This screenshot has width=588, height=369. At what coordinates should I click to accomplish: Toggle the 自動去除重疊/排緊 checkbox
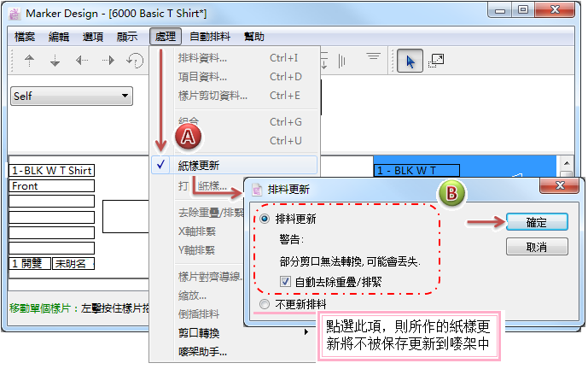285,282
